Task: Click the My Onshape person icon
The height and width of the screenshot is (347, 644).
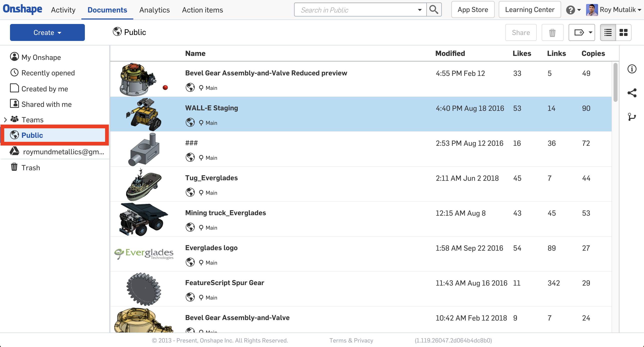Action: click(x=14, y=57)
